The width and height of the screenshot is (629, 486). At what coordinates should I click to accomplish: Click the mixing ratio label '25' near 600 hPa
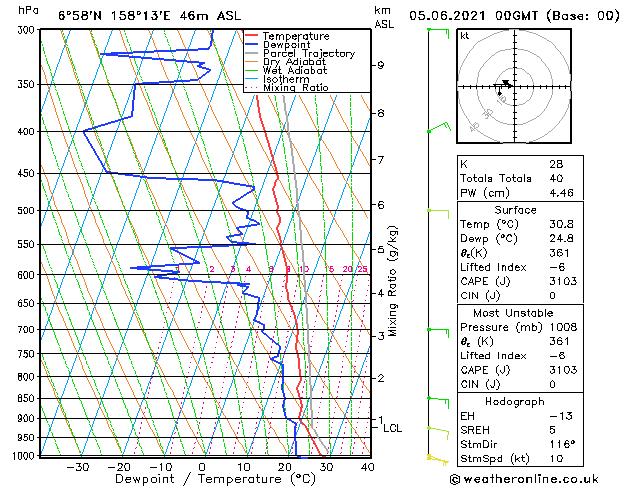click(x=362, y=269)
